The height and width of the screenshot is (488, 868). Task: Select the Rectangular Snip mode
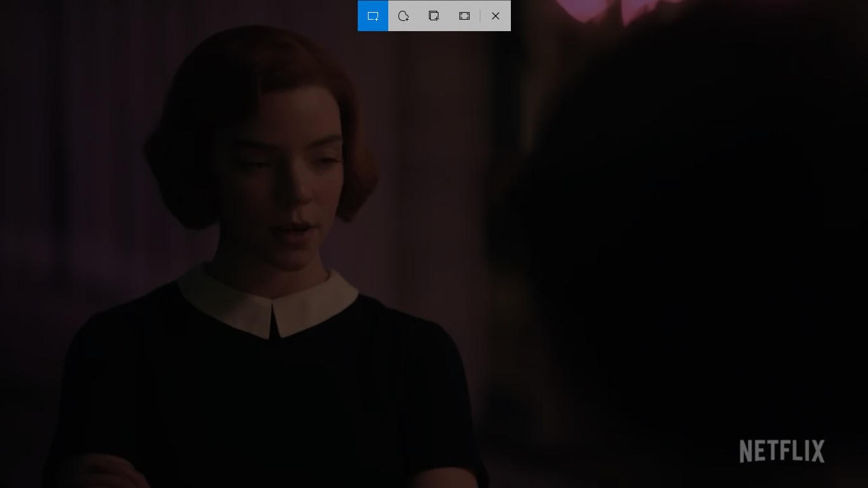(x=373, y=16)
